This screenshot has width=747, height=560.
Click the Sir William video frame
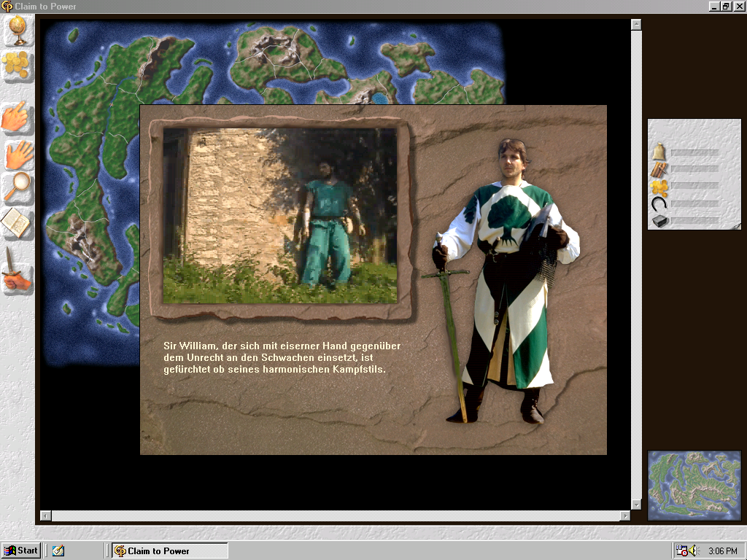pyautogui.click(x=280, y=215)
